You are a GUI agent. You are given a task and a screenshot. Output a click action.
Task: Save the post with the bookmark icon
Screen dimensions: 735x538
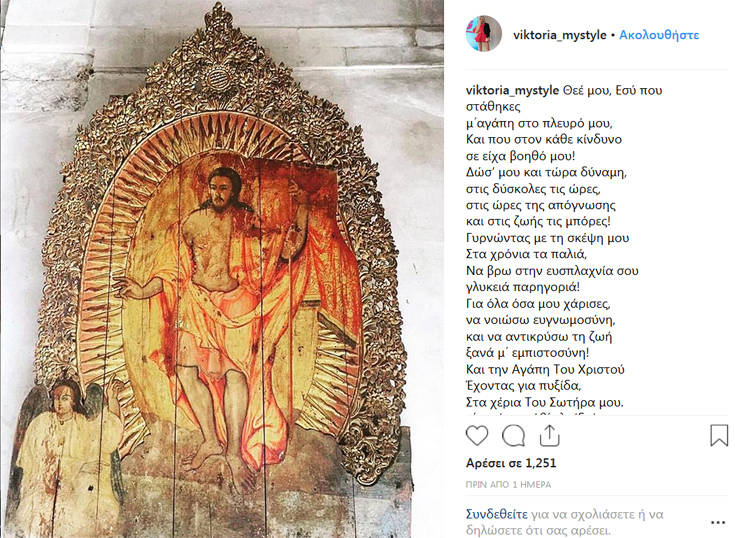pyautogui.click(x=719, y=435)
